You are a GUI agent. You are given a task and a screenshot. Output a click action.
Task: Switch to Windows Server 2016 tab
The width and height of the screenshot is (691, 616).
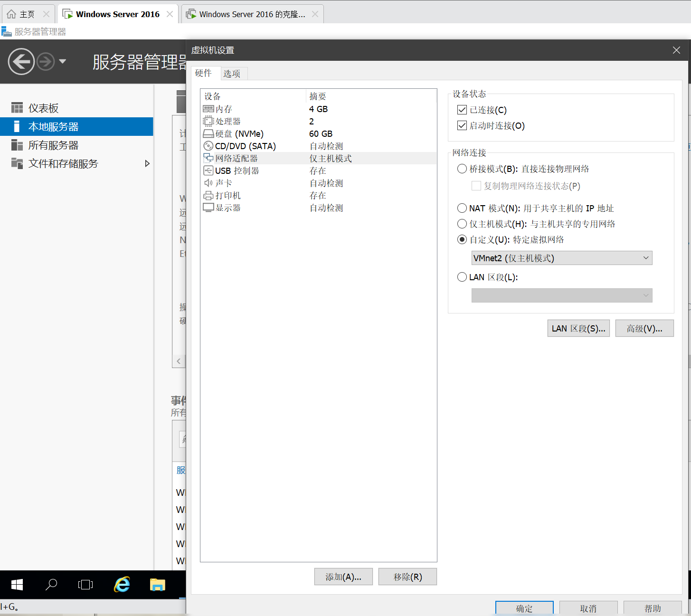click(x=118, y=14)
